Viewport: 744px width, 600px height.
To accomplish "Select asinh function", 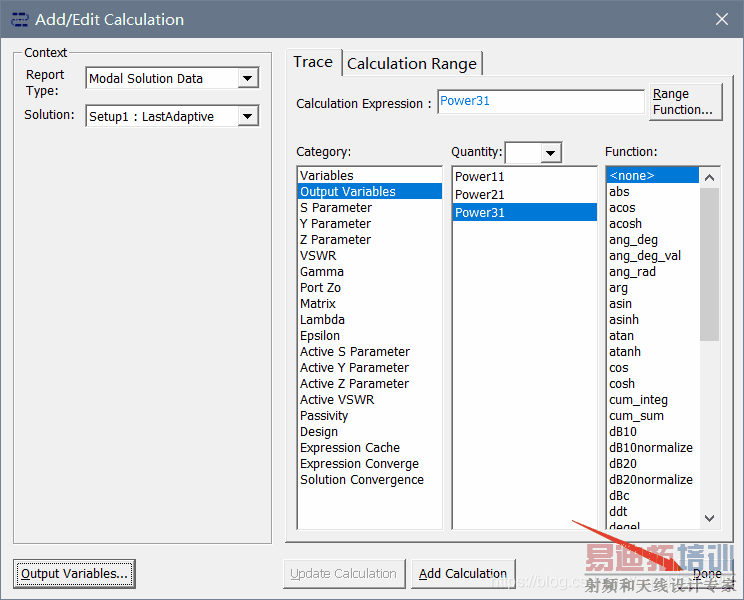I will point(653,320).
